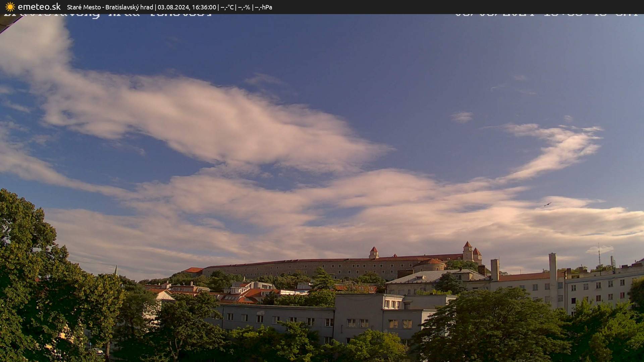The width and height of the screenshot is (644, 362).
Task: Click the 03.08.2024 date and time text
Action: coord(186,7)
